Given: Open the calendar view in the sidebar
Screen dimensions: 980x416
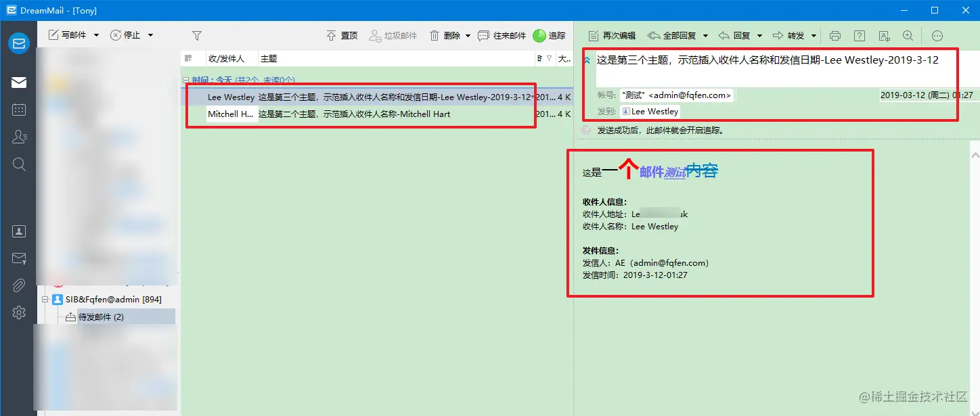Looking at the screenshot, I should (19, 110).
